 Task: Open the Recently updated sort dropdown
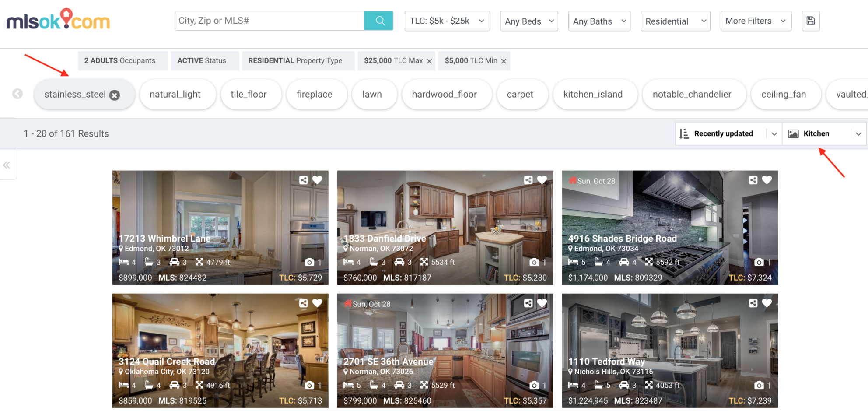click(x=774, y=133)
